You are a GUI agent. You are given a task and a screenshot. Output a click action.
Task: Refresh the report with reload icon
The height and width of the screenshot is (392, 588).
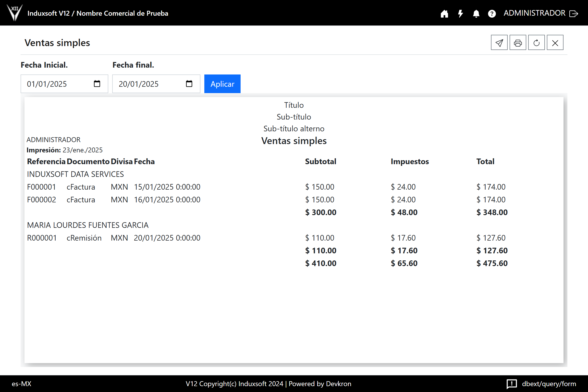(x=536, y=43)
